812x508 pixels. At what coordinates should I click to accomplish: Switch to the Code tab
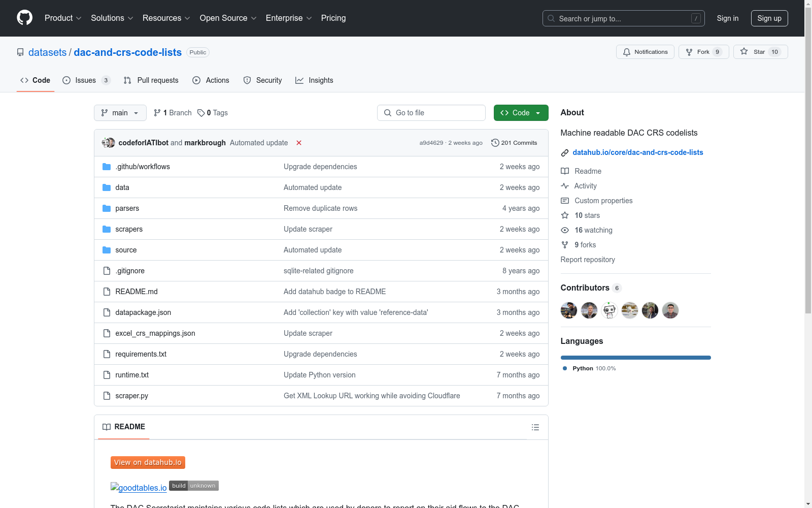tap(36, 80)
